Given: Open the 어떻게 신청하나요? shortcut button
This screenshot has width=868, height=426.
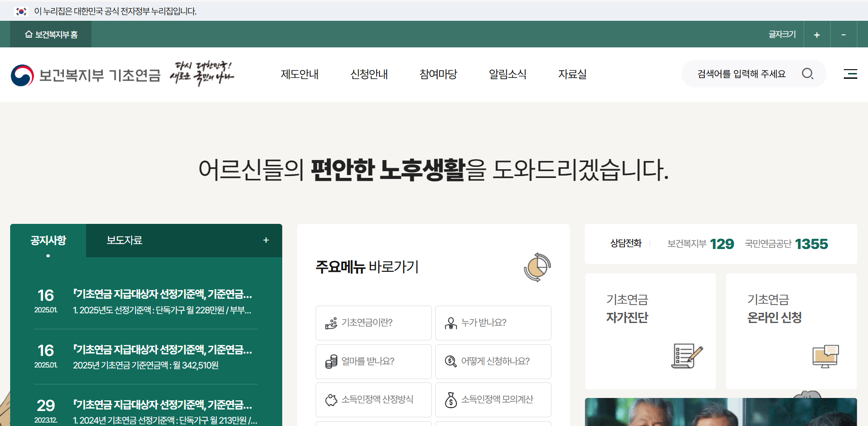Looking at the screenshot, I should [x=493, y=362].
